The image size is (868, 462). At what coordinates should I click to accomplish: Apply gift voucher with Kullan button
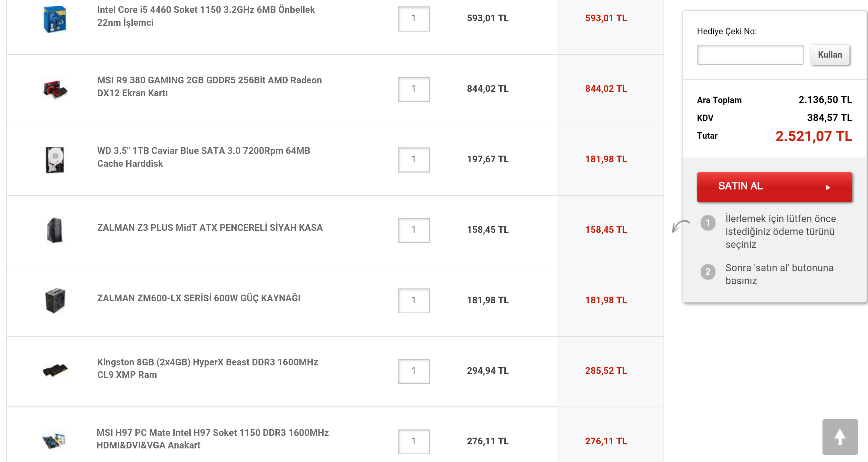pyautogui.click(x=830, y=55)
